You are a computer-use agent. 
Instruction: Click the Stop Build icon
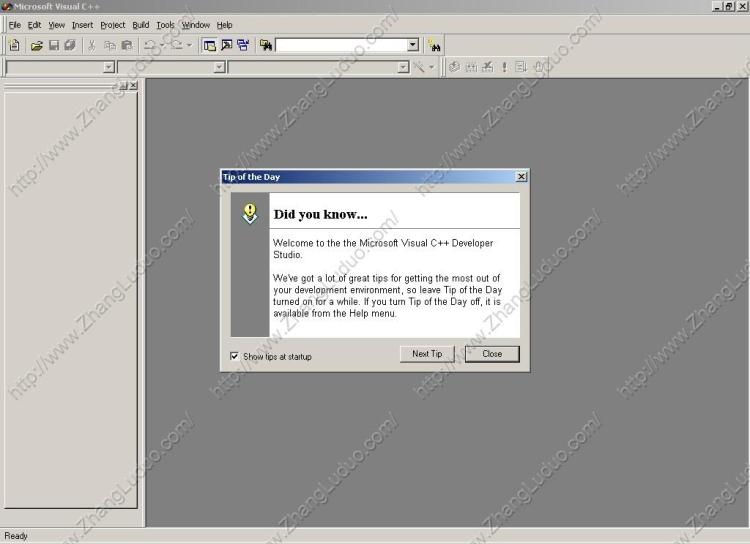tap(487, 67)
